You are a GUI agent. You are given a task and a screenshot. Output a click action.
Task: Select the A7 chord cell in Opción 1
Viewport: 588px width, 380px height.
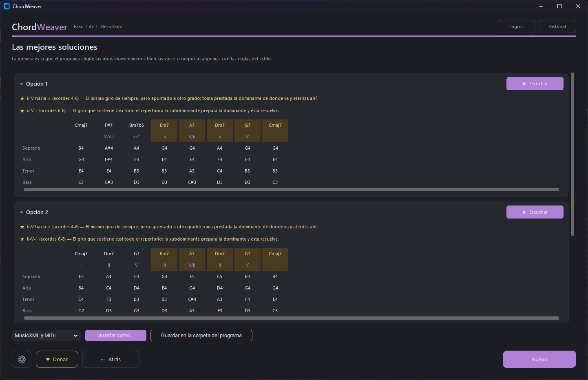(x=192, y=131)
